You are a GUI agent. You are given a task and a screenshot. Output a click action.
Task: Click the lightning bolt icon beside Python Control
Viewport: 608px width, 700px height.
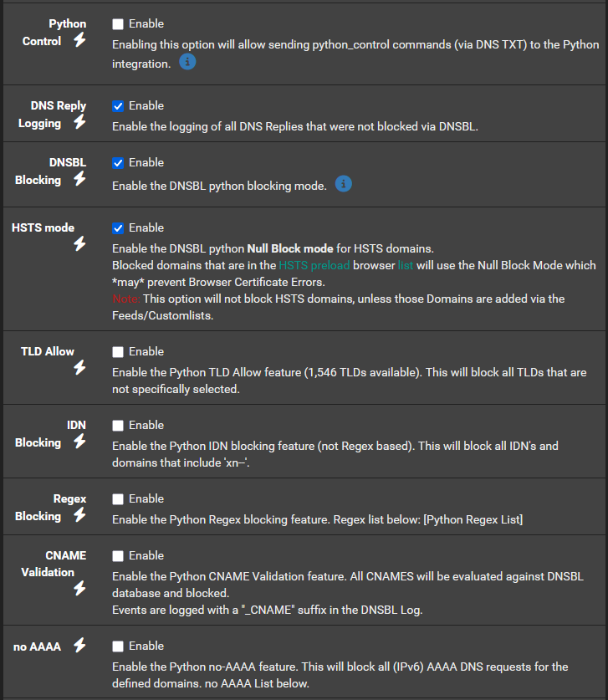click(x=79, y=41)
